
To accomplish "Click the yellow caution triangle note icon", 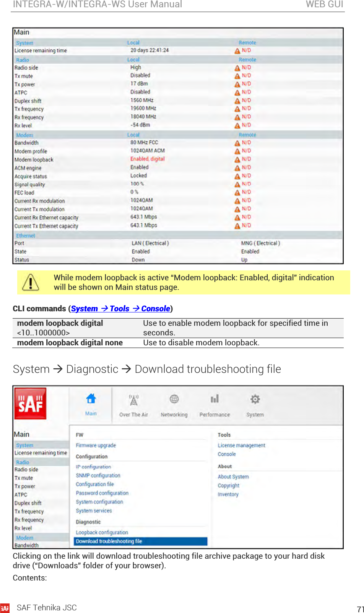I will 31,283.
